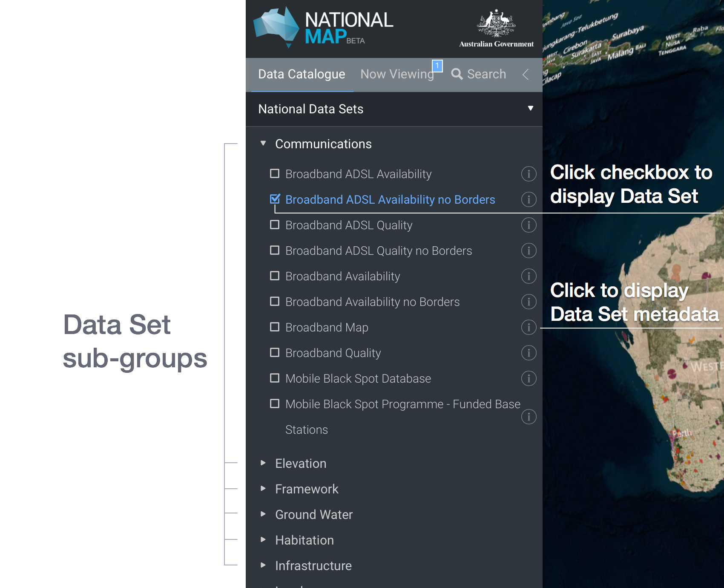The height and width of the screenshot is (588, 724).
Task: Open info for Broadband ADSL Availability
Action: [529, 174]
